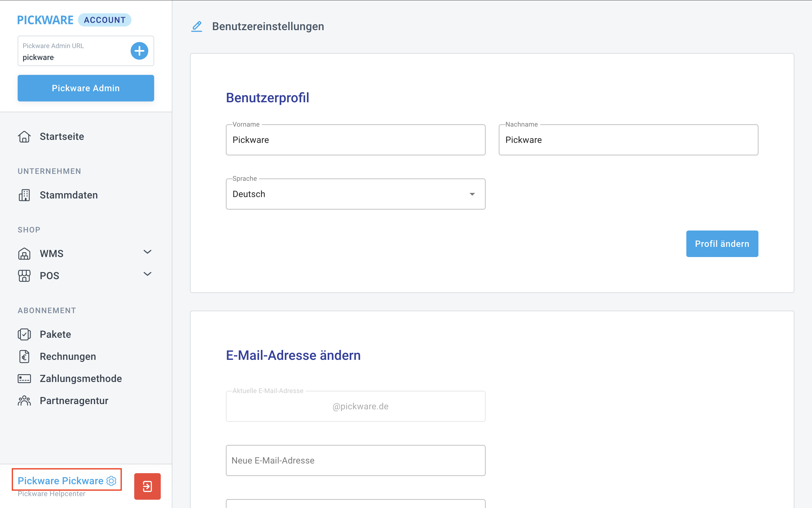Click the plus icon beside Admin URL

[x=139, y=51]
